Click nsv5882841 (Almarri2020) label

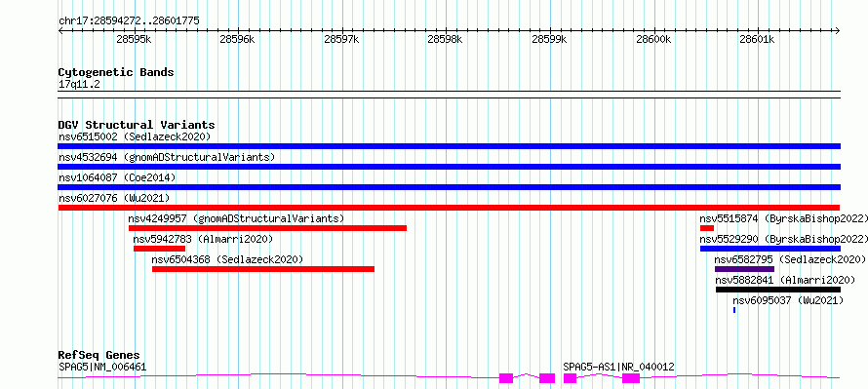(x=785, y=280)
